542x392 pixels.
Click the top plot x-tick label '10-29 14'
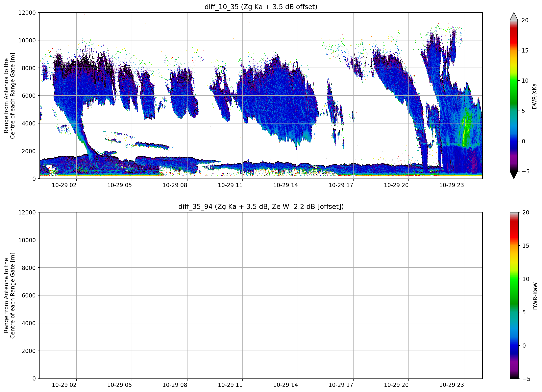pyautogui.click(x=285, y=185)
